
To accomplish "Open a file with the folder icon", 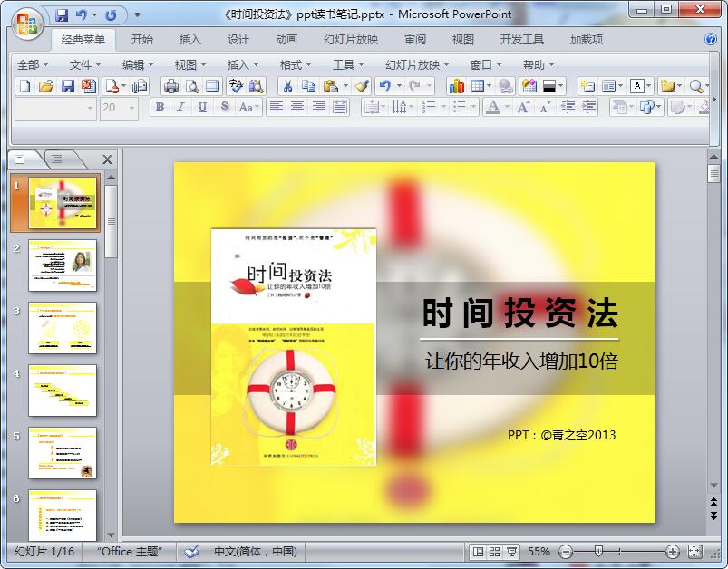I will (46, 86).
